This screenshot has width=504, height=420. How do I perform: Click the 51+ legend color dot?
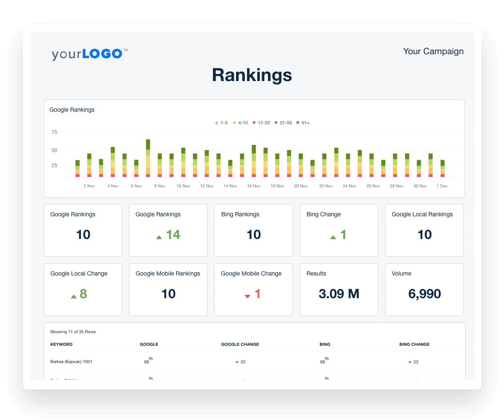click(298, 123)
